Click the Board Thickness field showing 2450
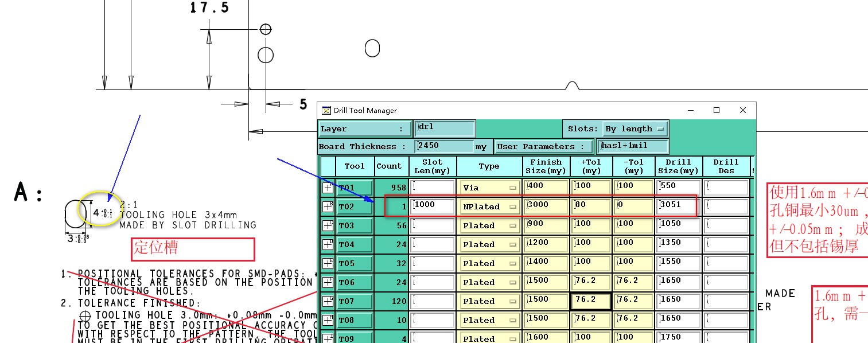The image size is (868, 343). [445, 146]
